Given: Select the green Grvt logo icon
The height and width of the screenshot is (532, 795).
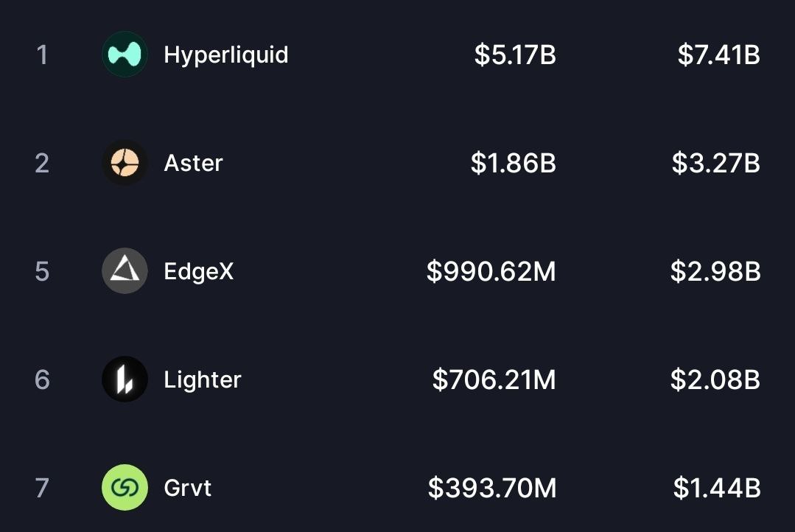Looking at the screenshot, I should 125,488.
